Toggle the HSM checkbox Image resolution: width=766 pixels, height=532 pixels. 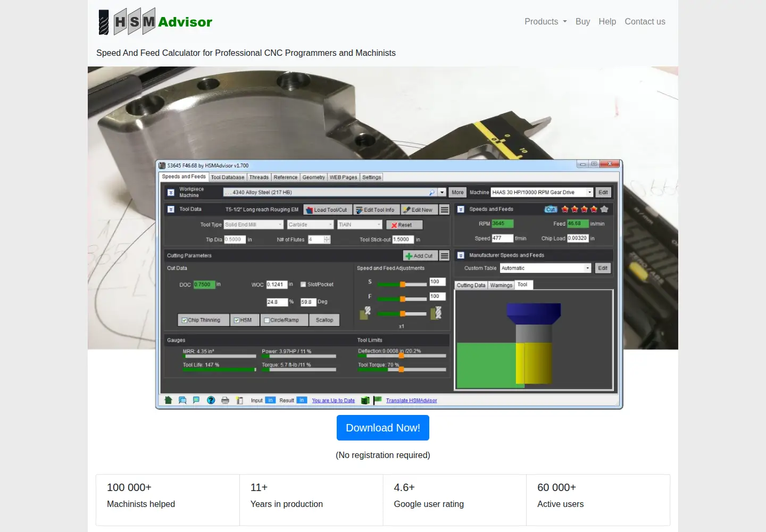pyautogui.click(x=237, y=320)
